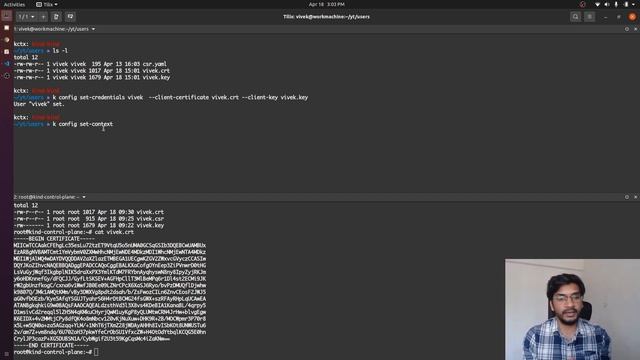Open the Tilix hamburger menu
The height and width of the screenshot is (360, 640).
pos(590,17)
